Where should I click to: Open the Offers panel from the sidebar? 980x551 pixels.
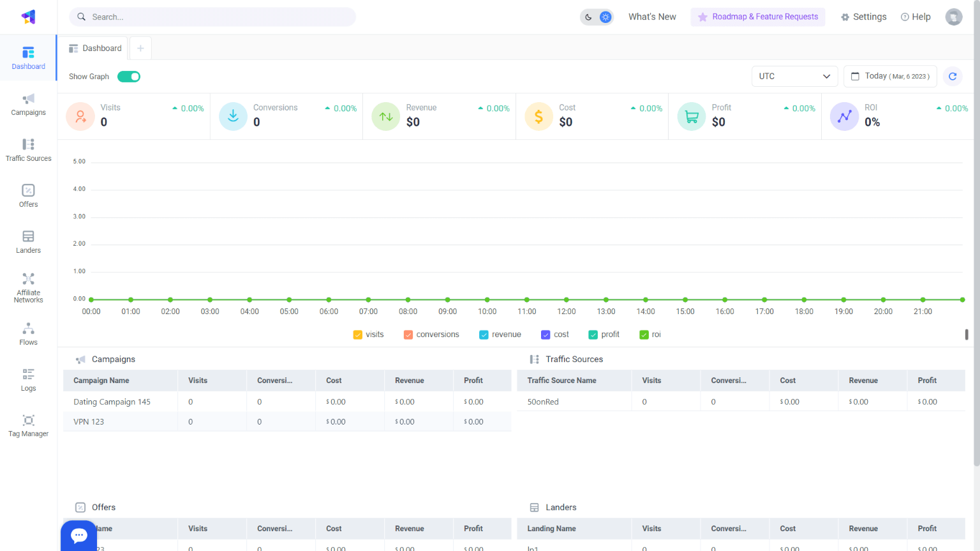tap(28, 197)
